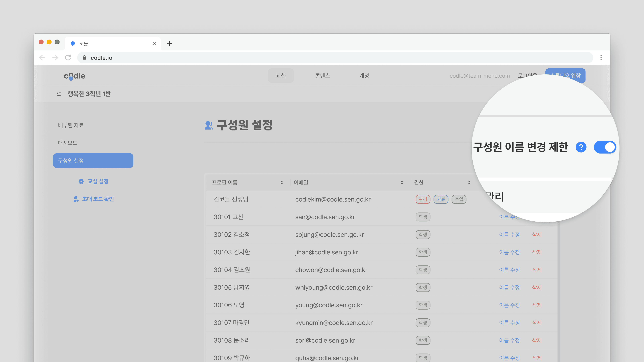
Task: Click the 자료 badge for 김코들 선생님
Action: (441, 199)
